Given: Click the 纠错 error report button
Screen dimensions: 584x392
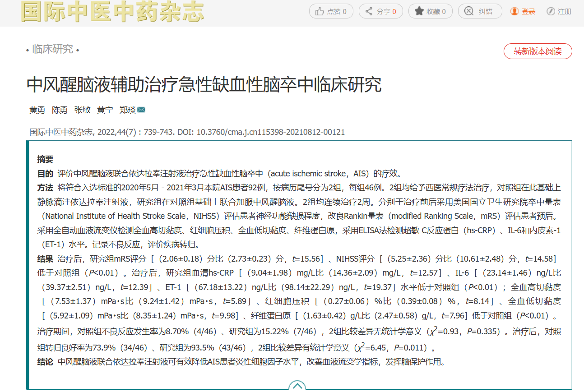Looking at the screenshot, I should click(x=480, y=11).
